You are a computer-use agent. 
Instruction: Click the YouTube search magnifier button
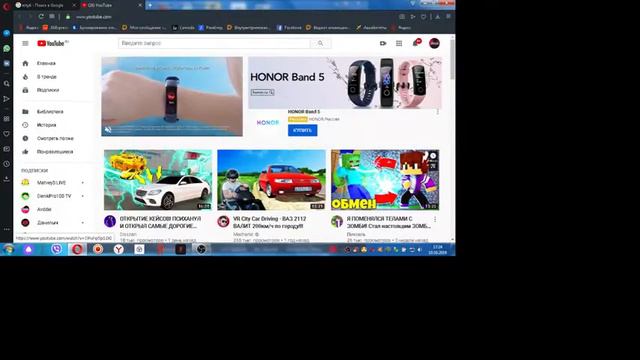pos(320,43)
